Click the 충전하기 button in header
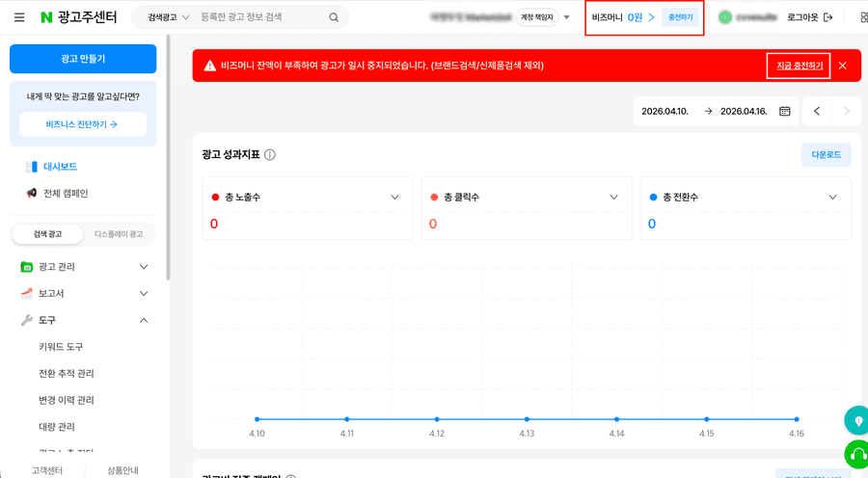 [x=680, y=17]
